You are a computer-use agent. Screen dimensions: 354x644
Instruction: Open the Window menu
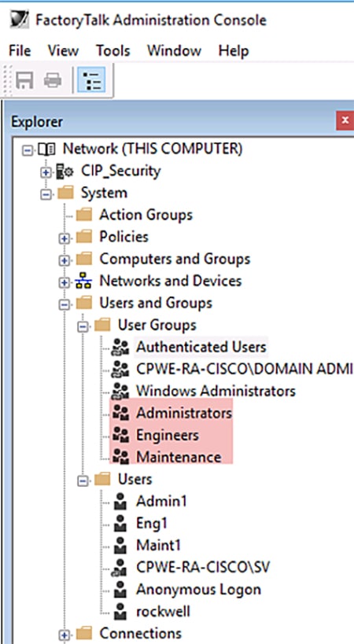click(x=174, y=51)
